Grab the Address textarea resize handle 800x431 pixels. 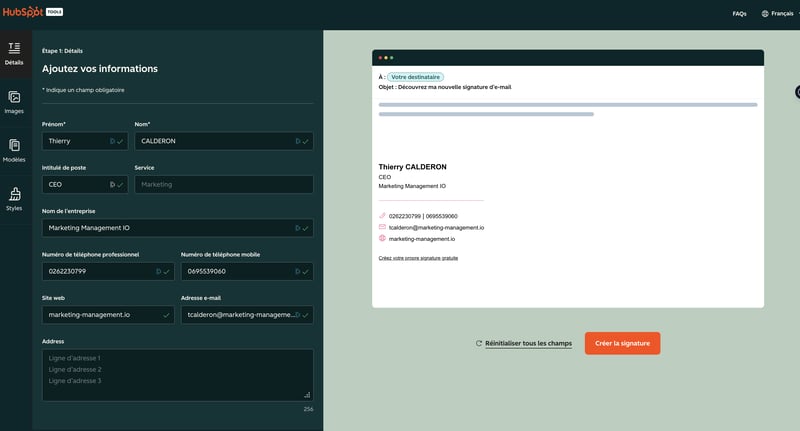[307, 395]
